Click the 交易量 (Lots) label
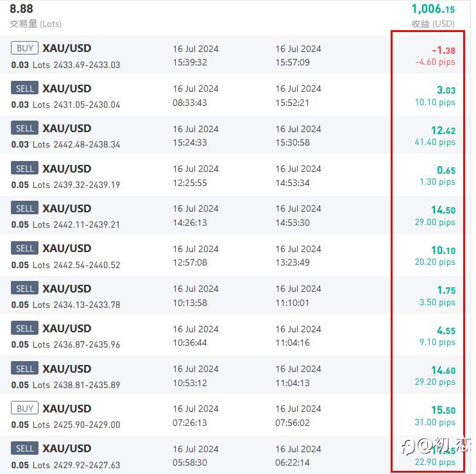476x474 pixels. pos(35,24)
